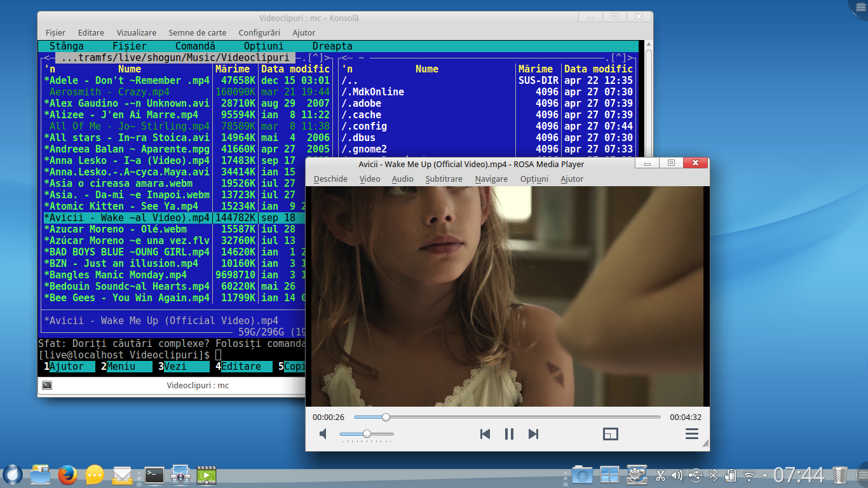Viewport: 868px width, 488px height.
Task: Toggle compact view mode in media player
Action: coord(611,434)
